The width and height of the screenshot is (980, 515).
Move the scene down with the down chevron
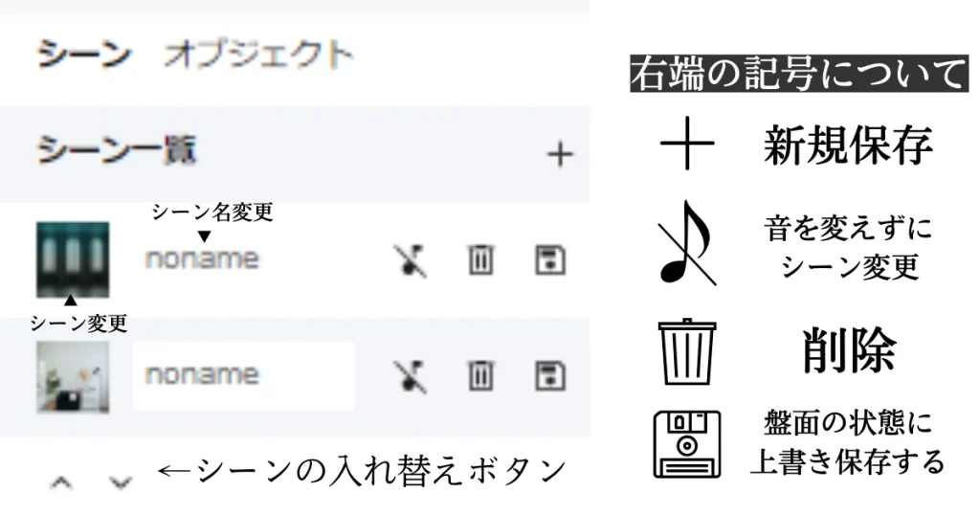pos(120,482)
